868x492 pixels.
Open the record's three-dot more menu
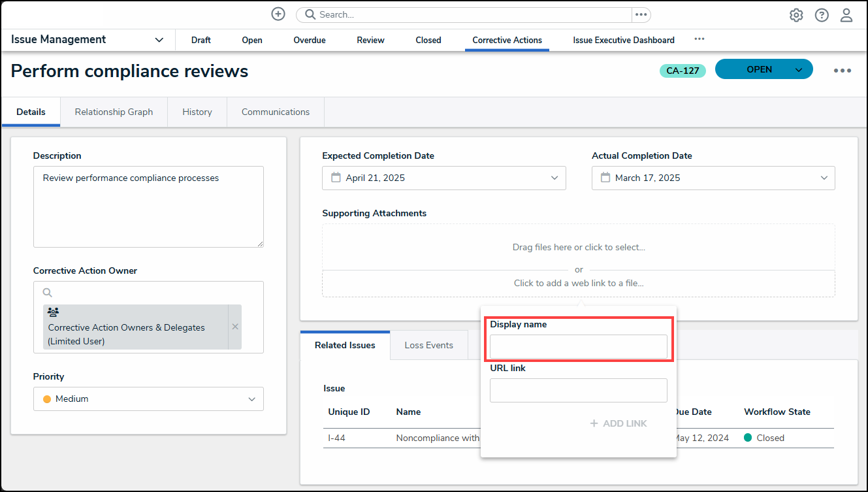tap(842, 71)
